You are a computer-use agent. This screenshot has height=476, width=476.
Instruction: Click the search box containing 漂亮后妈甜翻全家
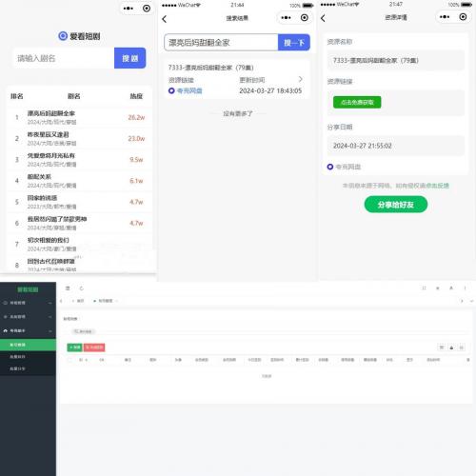[x=221, y=43]
